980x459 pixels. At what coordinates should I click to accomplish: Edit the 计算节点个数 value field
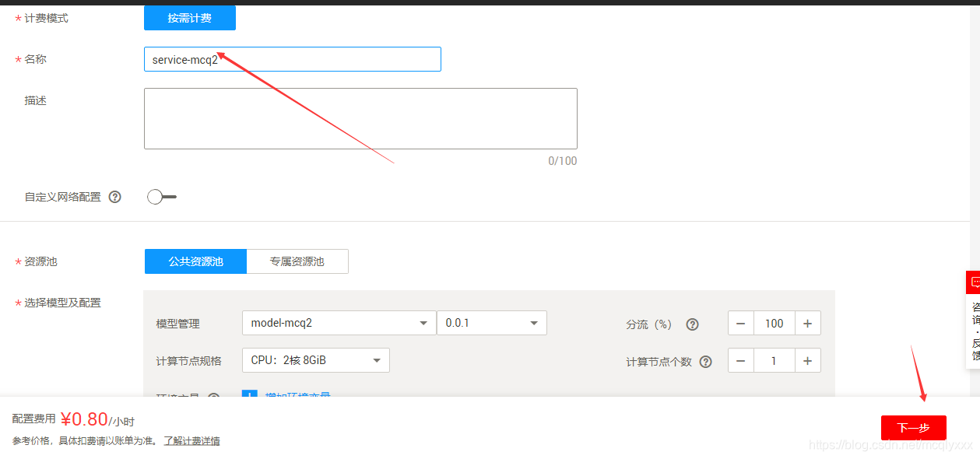(x=775, y=360)
